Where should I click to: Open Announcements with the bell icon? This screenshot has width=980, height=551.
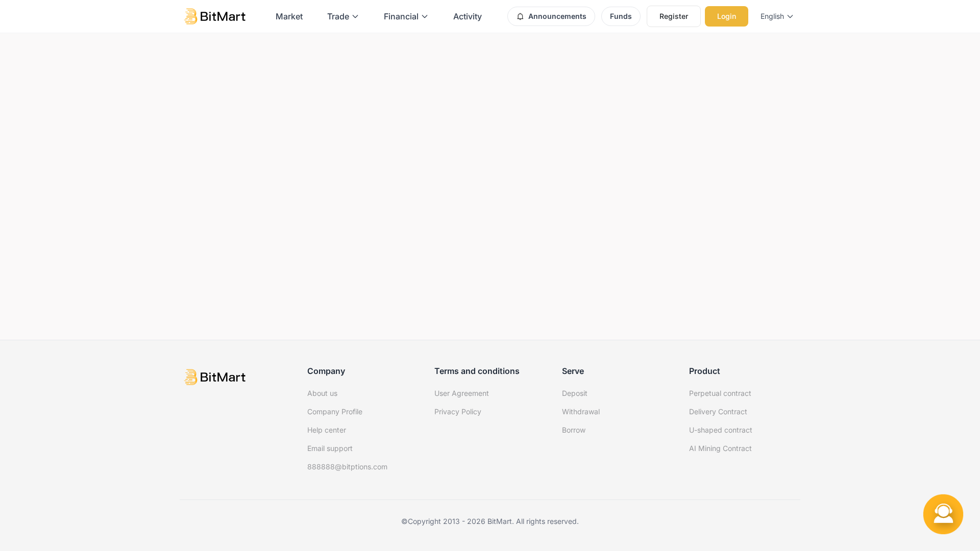click(x=551, y=16)
